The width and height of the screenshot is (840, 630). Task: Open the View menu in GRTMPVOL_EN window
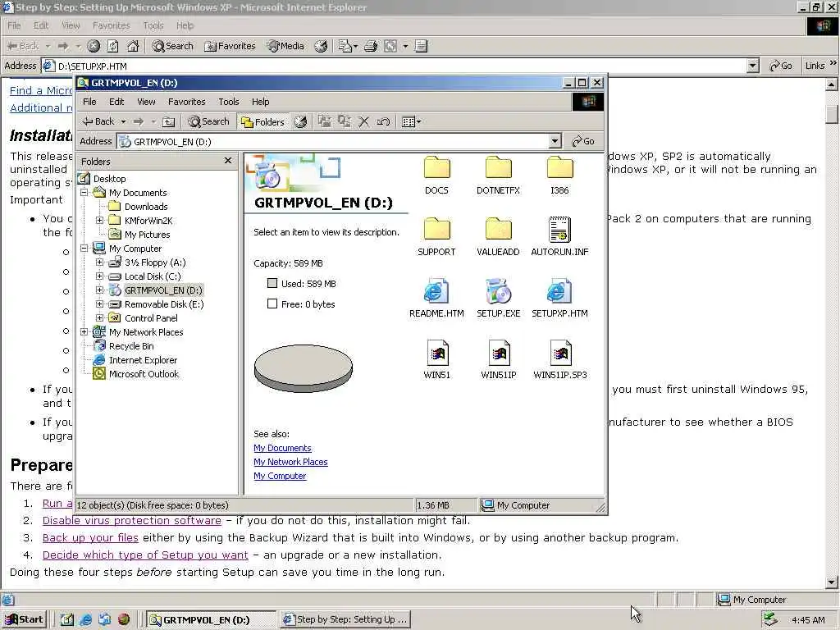[x=146, y=101]
